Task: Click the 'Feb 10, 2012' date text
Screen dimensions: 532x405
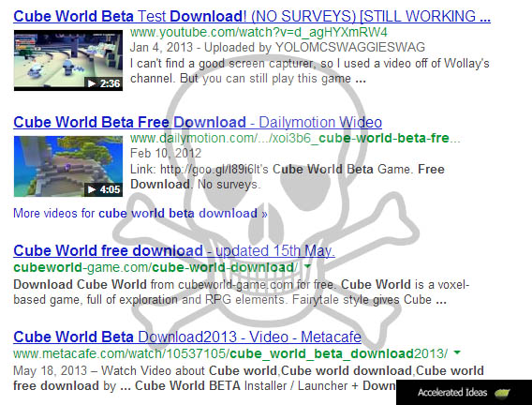Action: pyautogui.click(x=166, y=154)
